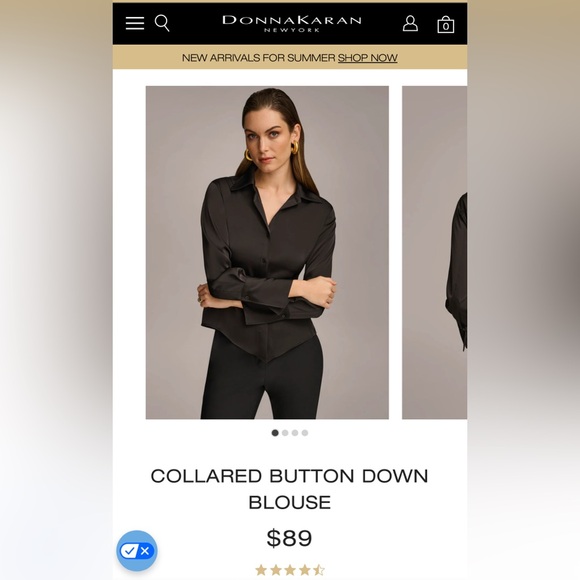Open the search magnifier icon
Image resolution: width=580 pixels, height=580 pixels.
(x=162, y=23)
